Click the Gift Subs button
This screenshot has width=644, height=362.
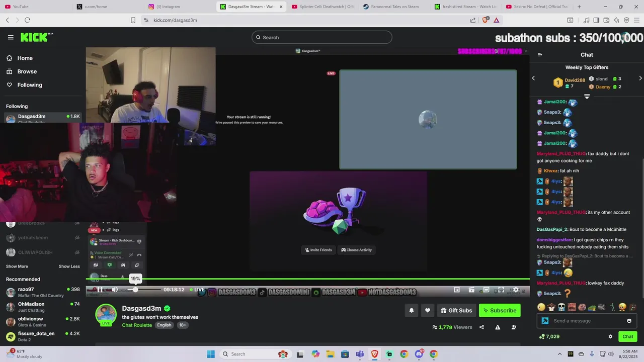457,311
